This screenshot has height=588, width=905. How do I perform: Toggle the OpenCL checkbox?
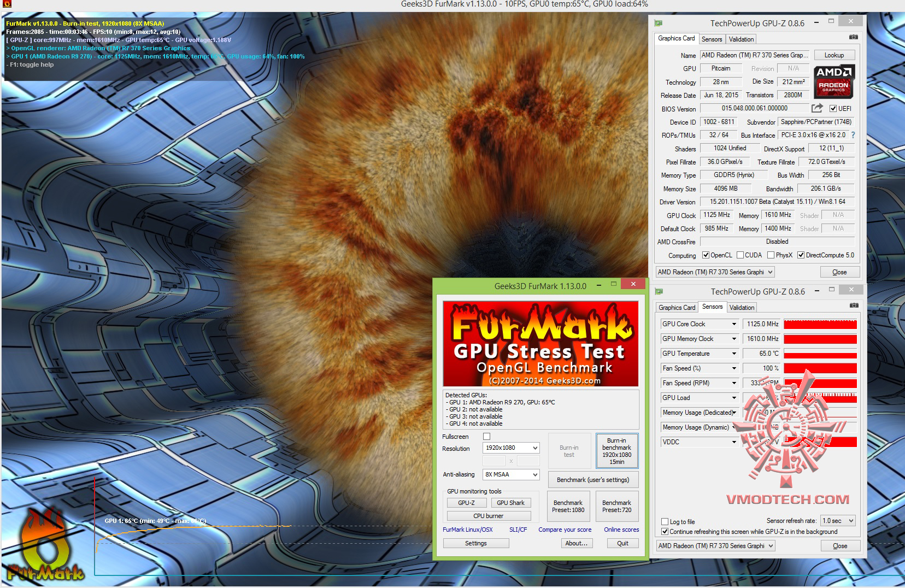coord(706,255)
